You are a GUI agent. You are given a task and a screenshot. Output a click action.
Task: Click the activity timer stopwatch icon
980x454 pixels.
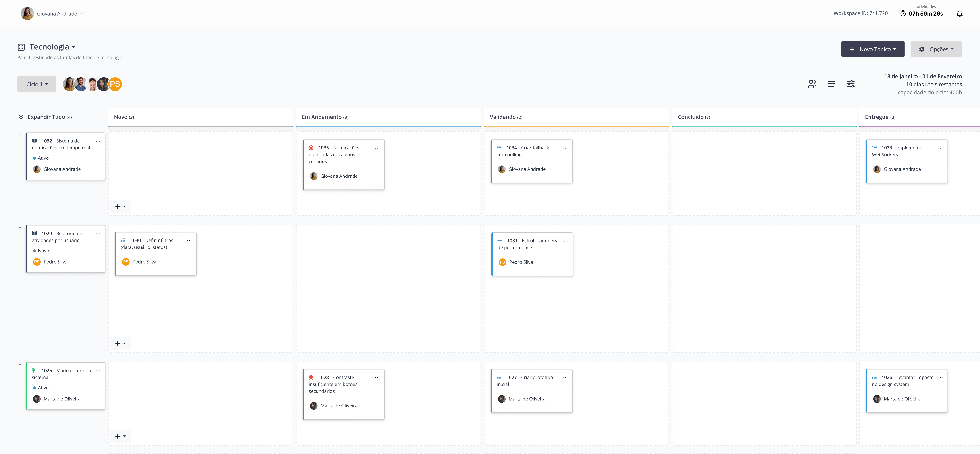903,14
